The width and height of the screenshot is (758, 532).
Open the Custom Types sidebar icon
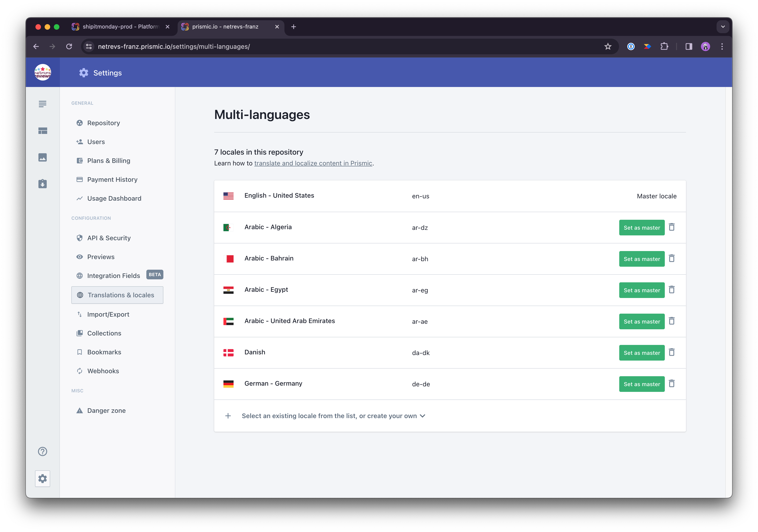43,131
